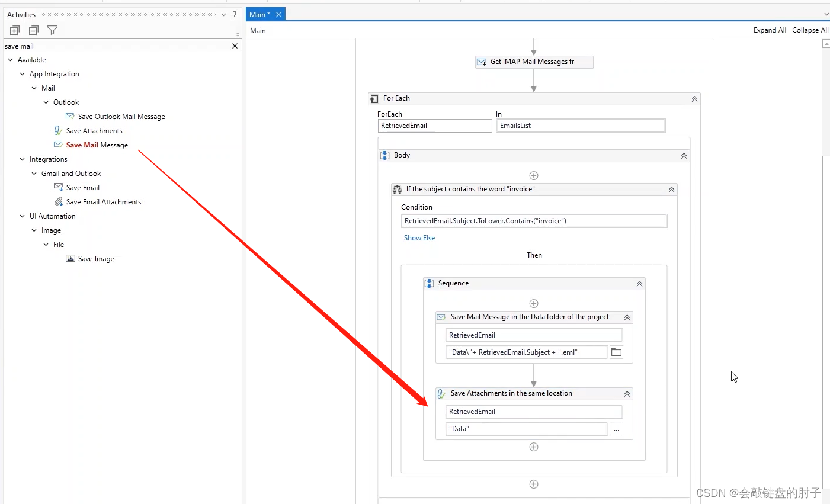Collapse the Outlook tree node
The image size is (830, 504).
point(46,102)
